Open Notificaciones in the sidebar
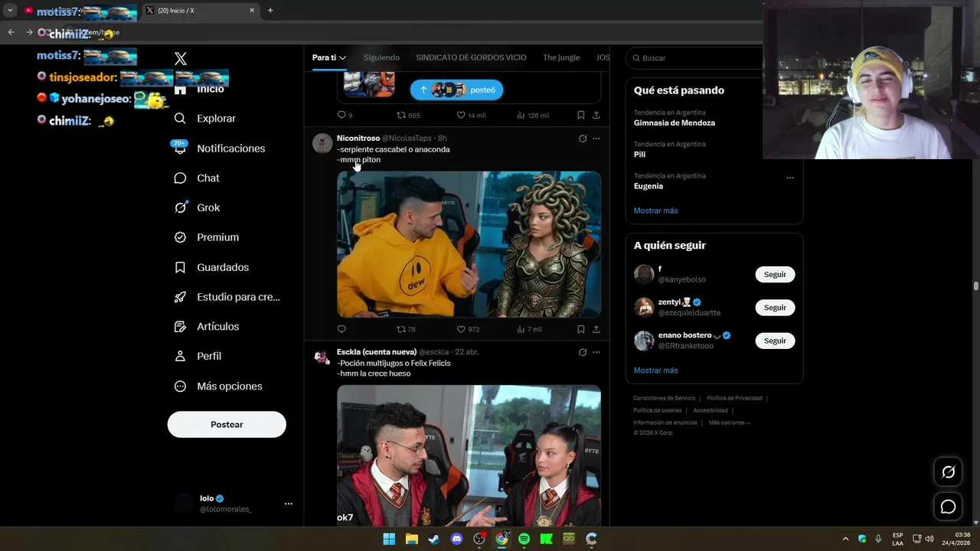Image resolution: width=980 pixels, height=551 pixels. [220, 148]
